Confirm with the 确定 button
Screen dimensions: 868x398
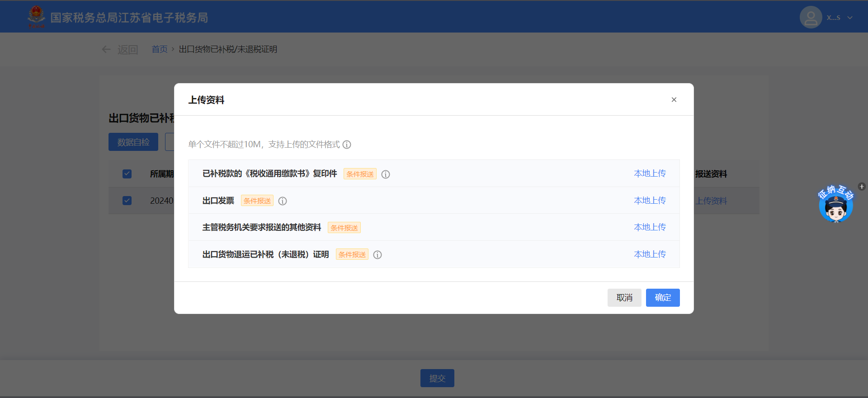click(x=662, y=298)
